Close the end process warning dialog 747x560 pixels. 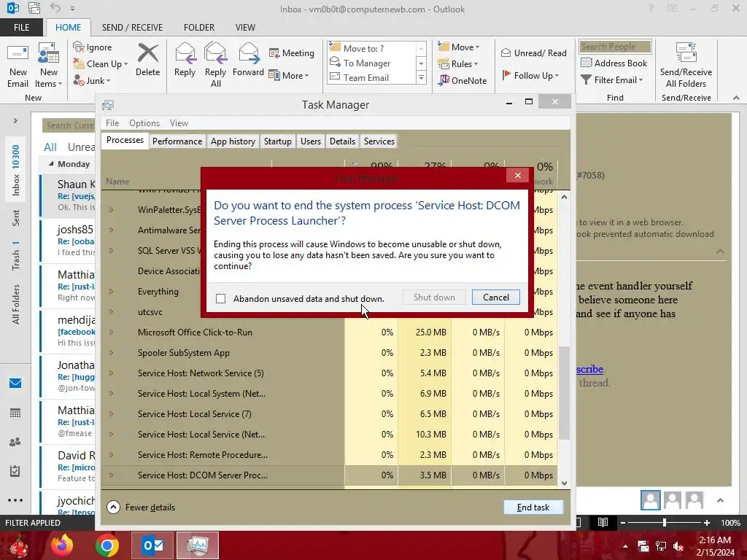518,175
